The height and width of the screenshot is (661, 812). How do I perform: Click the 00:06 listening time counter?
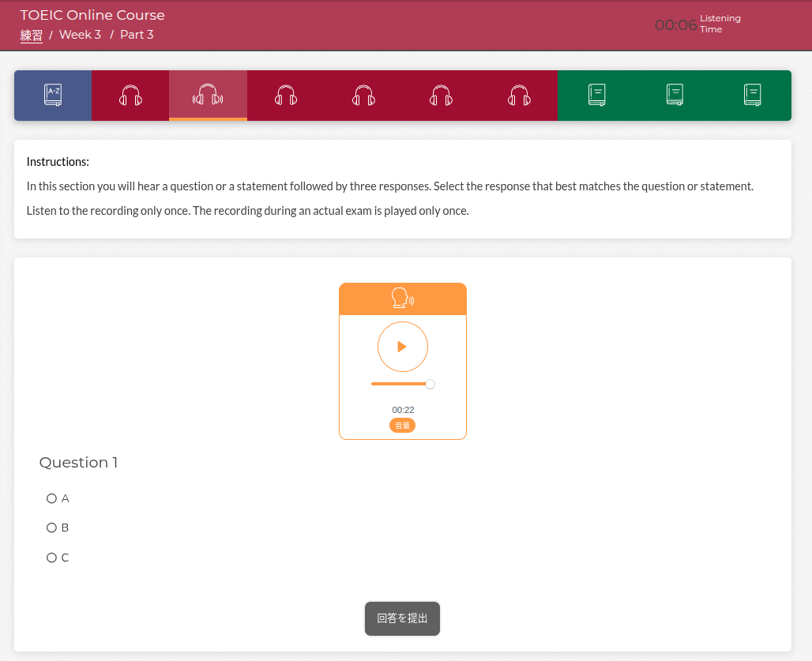coord(675,25)
